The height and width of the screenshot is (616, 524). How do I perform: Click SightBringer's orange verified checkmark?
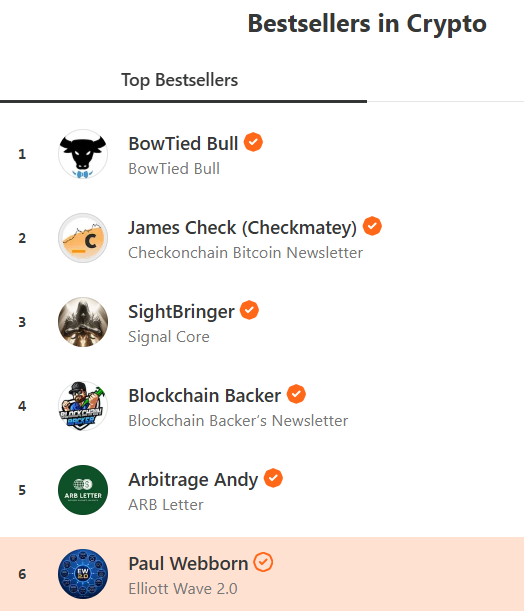tap(249, 310)
